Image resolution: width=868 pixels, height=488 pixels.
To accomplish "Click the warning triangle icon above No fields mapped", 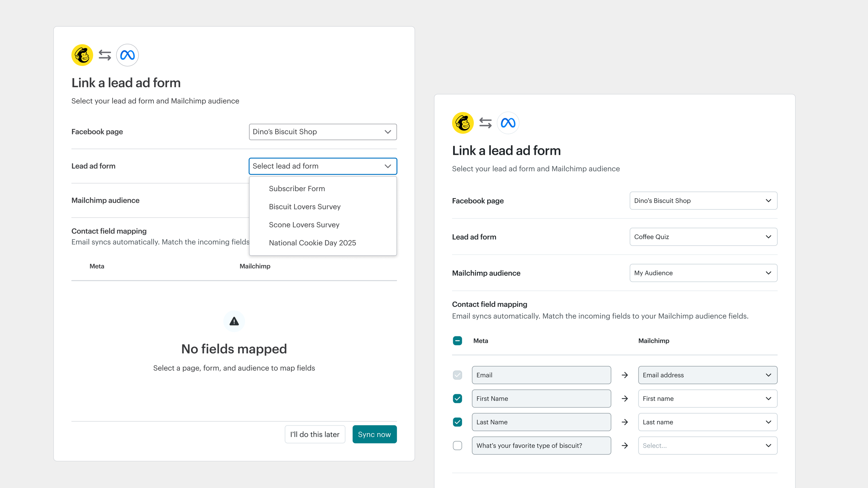I will tap(234, 321).
